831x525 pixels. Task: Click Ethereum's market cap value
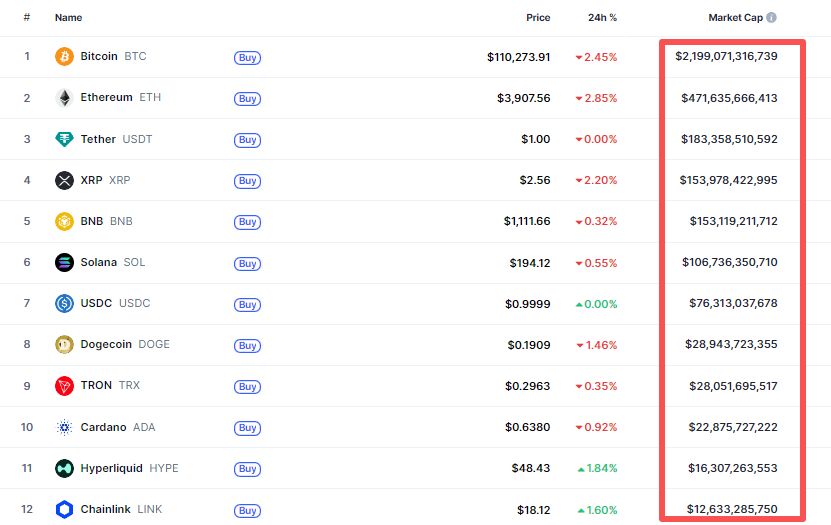click(727, 98)
